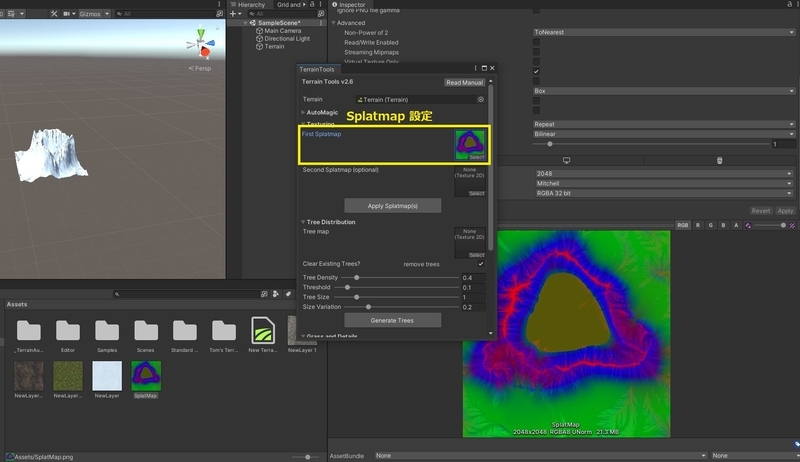Click the Generate Trees button
Image resolution: width=800 pixels, height=462 pixels.
(393, 320)
